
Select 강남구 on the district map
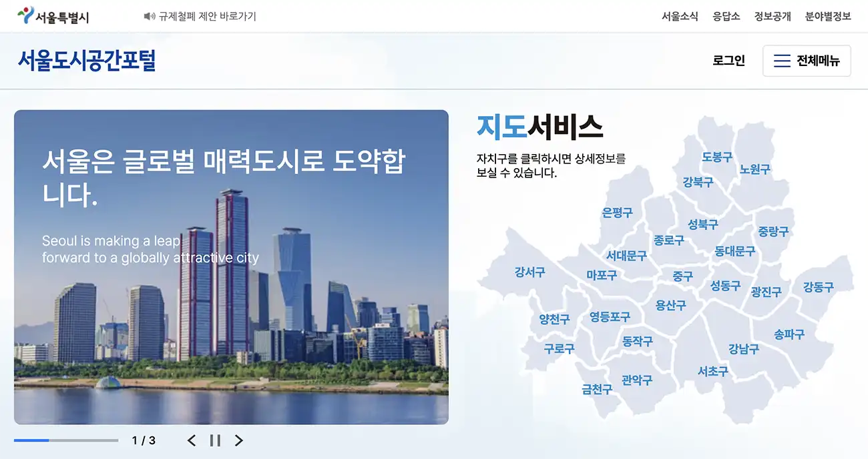pyautogui.click(x=743, y=349)
